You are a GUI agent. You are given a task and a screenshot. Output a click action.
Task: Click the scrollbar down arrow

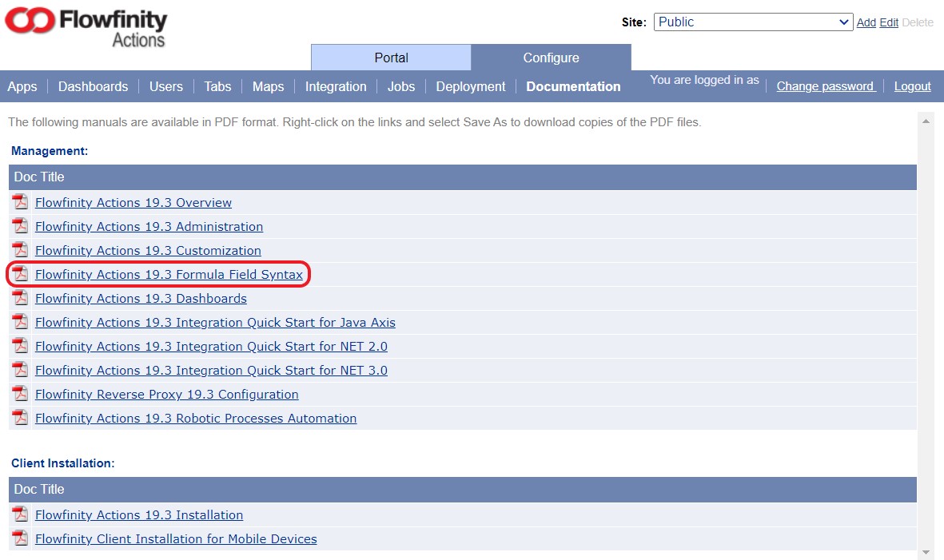point(926,552)
